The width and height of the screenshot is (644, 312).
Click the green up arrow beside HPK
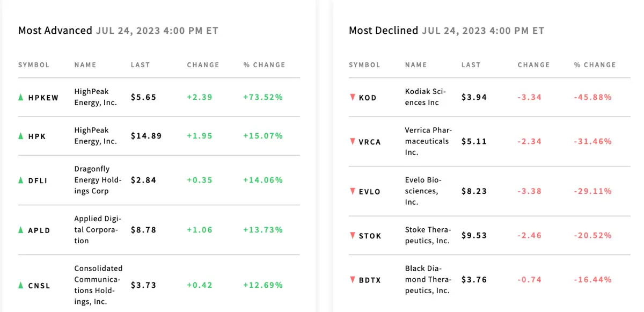click(21, 136)
